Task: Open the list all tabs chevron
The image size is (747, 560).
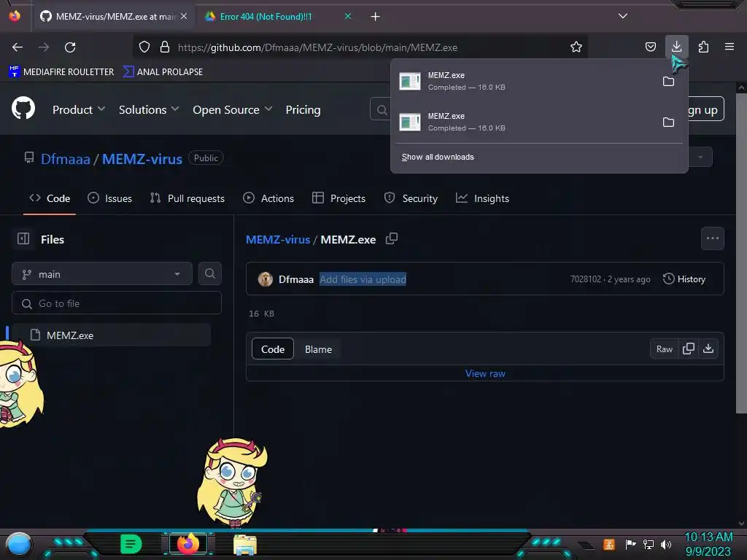Action: click(x=623, y=16)
